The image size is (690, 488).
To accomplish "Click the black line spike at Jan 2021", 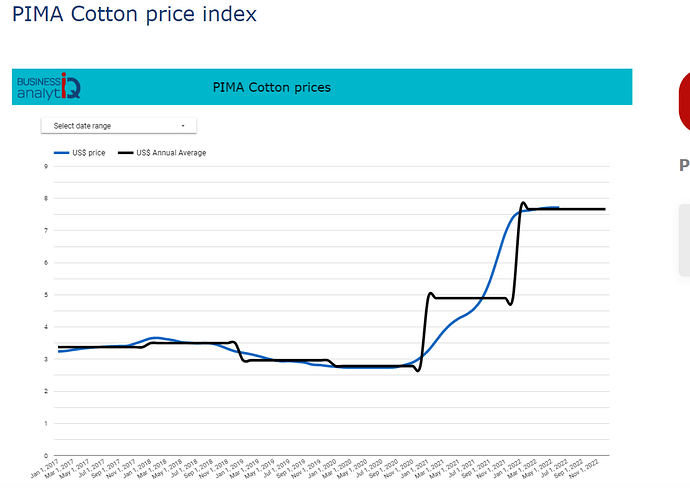I will pyautogui.click(x=430, y=294).
